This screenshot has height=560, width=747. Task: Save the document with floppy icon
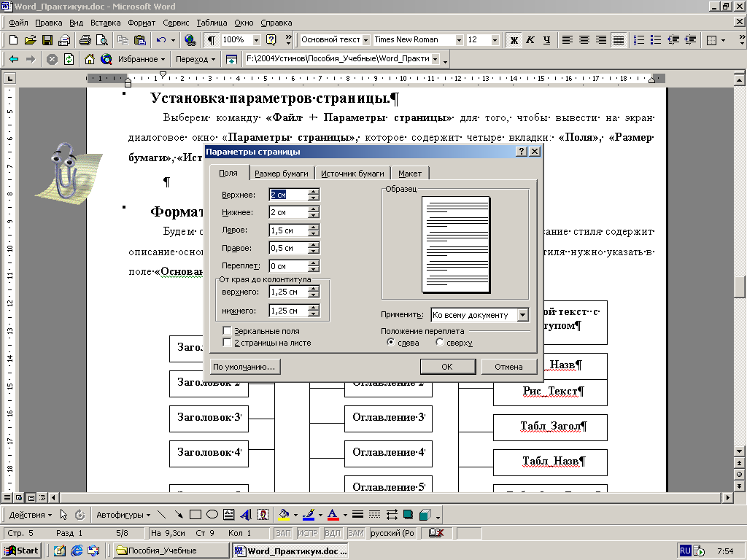point(47,40)
